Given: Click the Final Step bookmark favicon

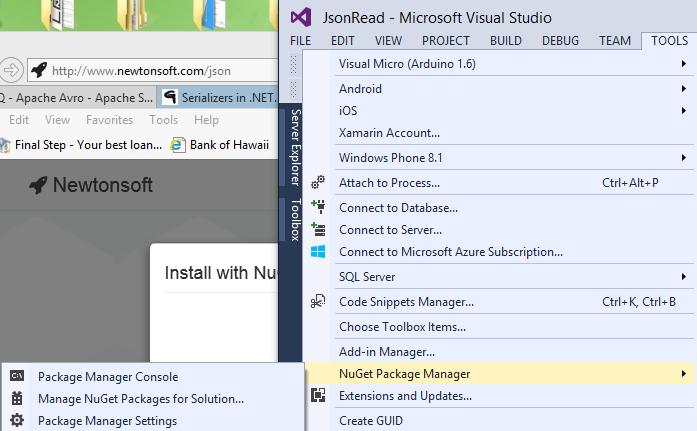Looking at the screenshot, I should tap(5, 145).
